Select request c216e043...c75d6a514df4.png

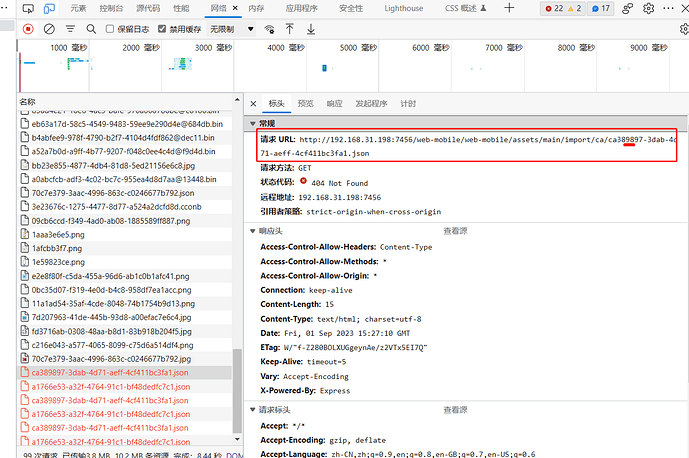coord(125,345)
